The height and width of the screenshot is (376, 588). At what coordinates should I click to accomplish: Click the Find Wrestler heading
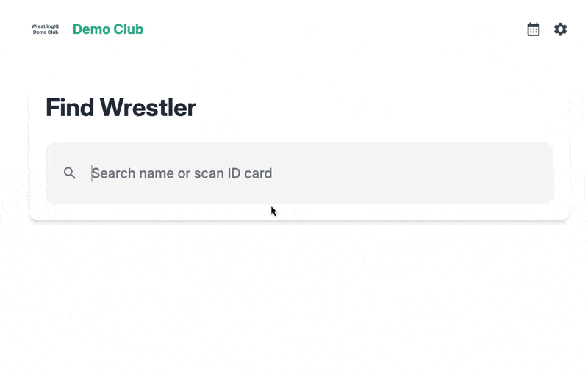point(121,108)
